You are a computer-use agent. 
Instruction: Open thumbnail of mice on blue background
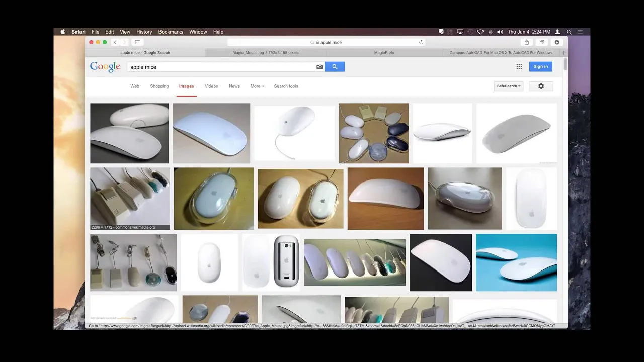click(516, 262)
